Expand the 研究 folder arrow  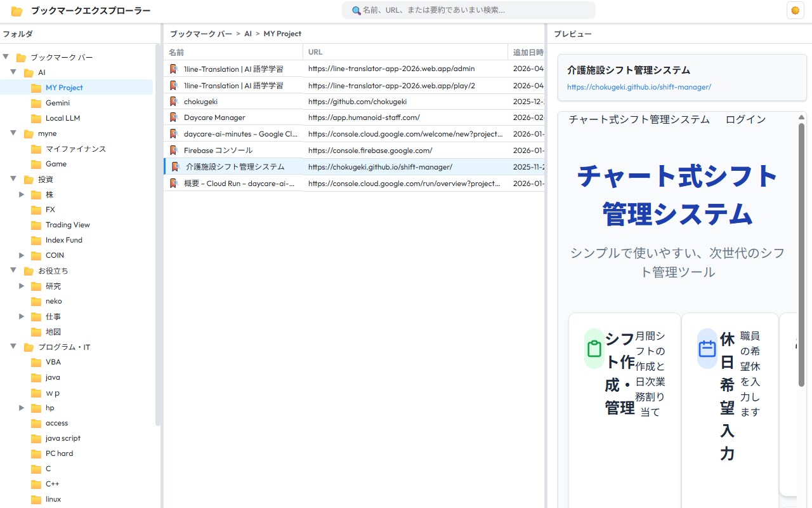pyautogui.click(x=21, y=286)
